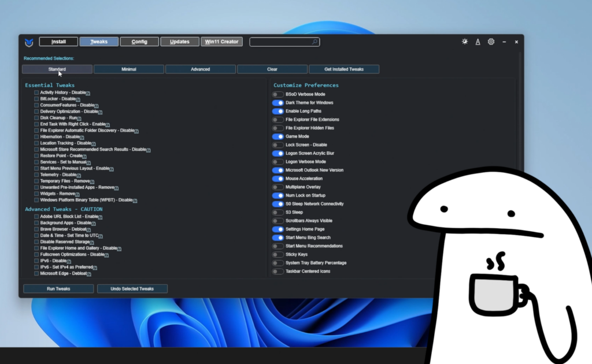This screenshot has height=364, width=592.
Task: Open help icon next to Restore Point - Create
Action: click(84, 156)
